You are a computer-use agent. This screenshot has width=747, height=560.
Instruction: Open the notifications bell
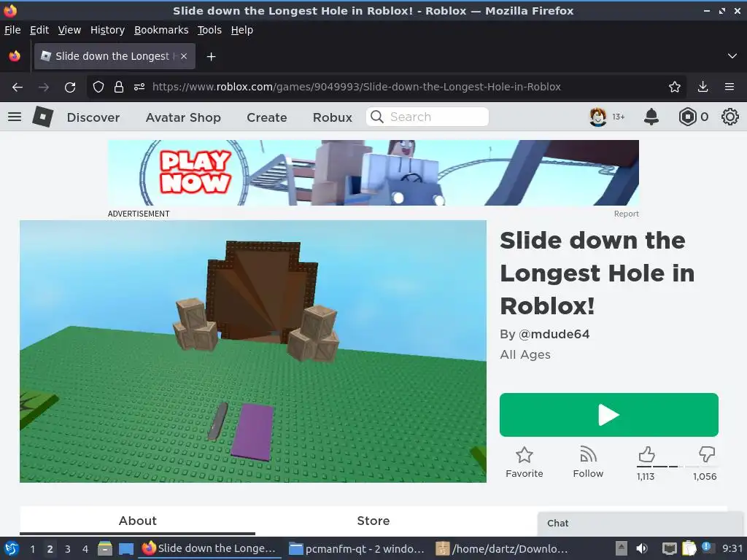tap(651, 117)
